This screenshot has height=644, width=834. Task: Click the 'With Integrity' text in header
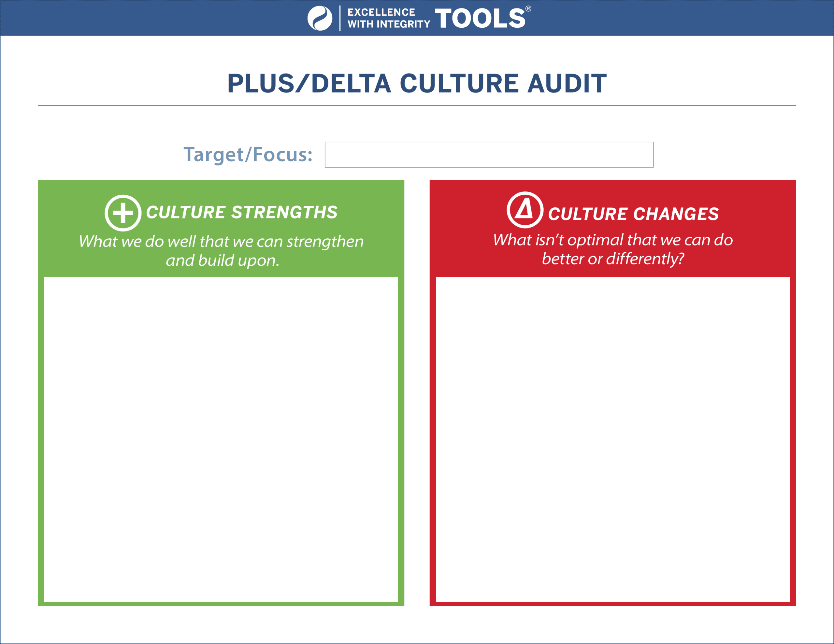389,24
